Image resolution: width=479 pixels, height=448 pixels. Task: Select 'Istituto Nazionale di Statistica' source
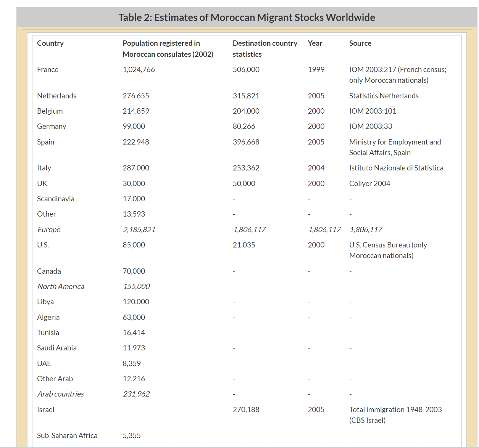coord(396,168)
